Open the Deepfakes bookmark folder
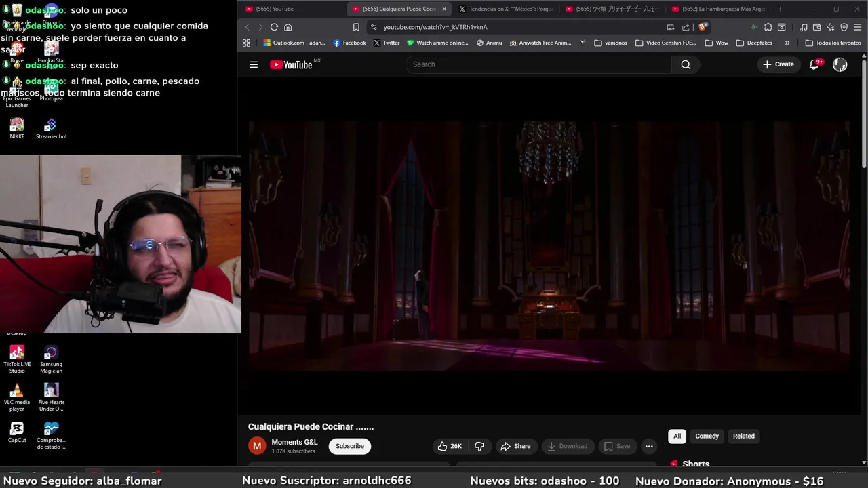 pyautogui.click(x=754, y=43)
